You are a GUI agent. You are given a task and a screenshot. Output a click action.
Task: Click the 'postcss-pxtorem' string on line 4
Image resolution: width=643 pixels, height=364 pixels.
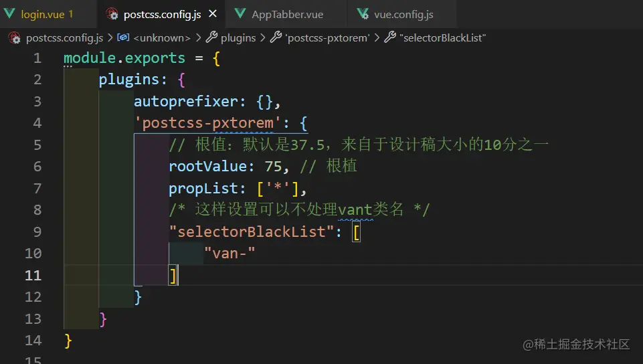point(207,123)
